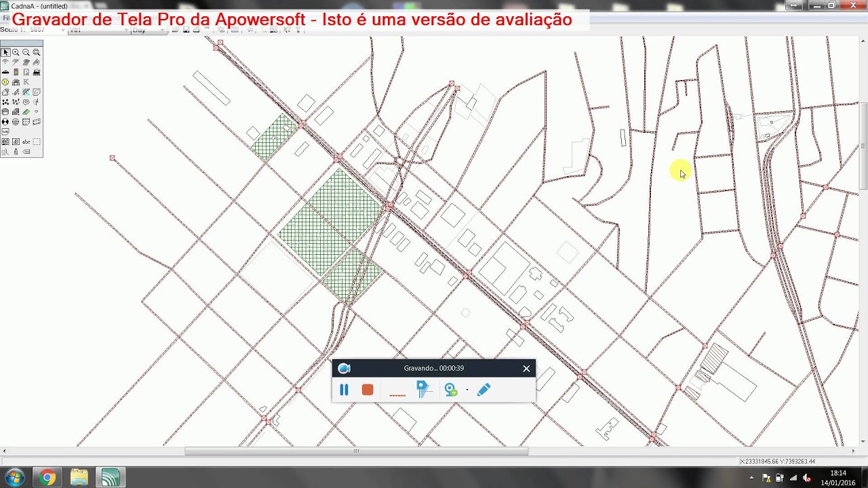Close the Gravando recorder bar
The width and height of the screenshot is (868, 488).
pyautogui.click(x=526, y=369)
